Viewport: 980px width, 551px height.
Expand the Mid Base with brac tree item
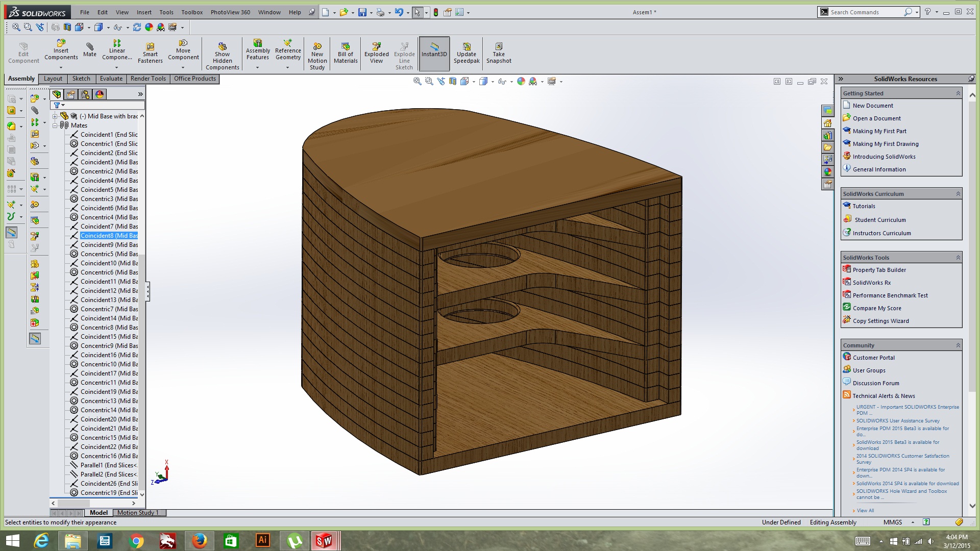55,116
